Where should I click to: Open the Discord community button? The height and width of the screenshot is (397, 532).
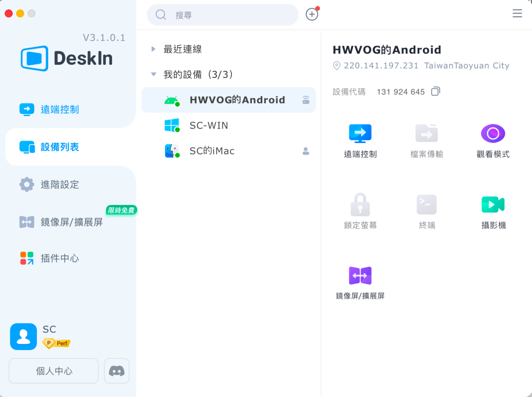(117, 371)
